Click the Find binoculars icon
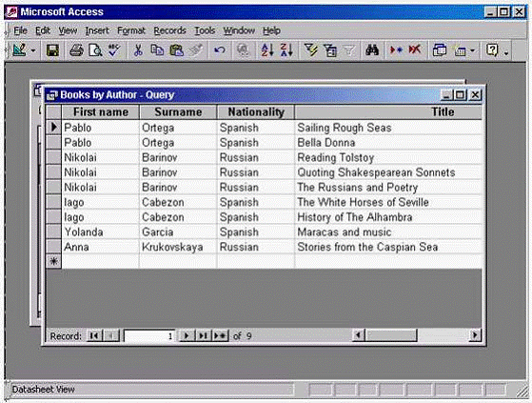 pyautogui.click(x=372, y=50)
